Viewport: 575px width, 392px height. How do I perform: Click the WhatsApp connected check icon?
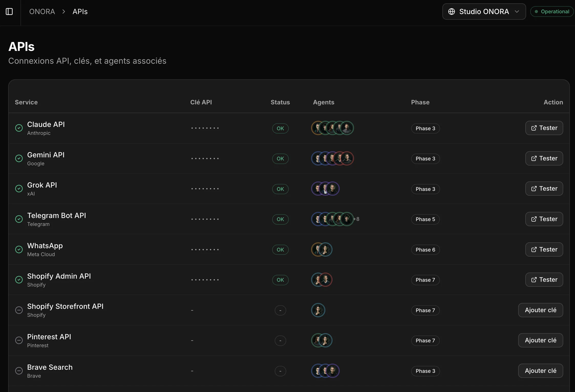19,249
